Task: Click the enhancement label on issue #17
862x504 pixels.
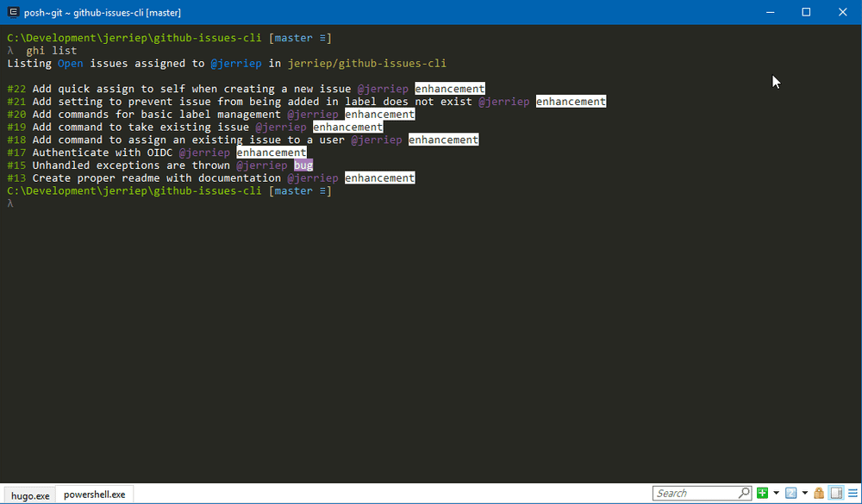Action: click(271, 152)
